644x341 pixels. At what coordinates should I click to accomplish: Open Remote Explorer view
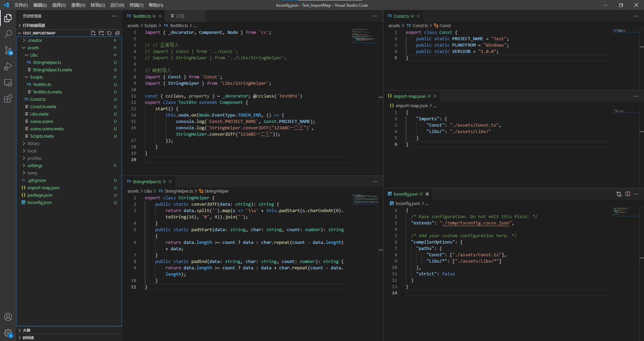pyautogui.click(x=8, y=82)
